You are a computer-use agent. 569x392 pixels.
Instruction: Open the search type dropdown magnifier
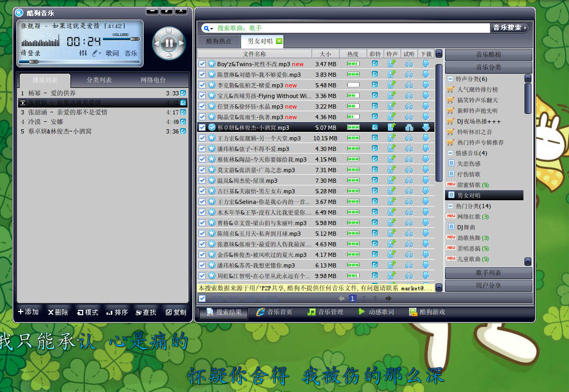coord(208,28)
